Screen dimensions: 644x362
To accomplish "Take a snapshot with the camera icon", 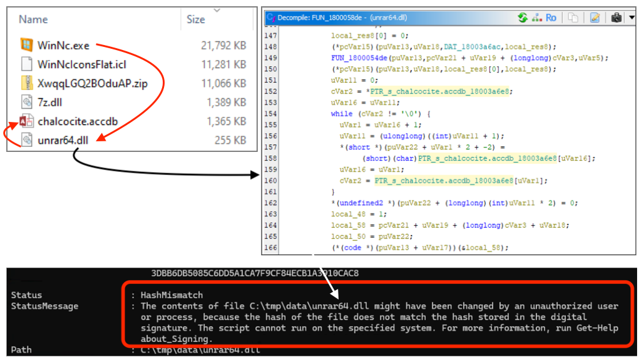I will pos(615,18).
